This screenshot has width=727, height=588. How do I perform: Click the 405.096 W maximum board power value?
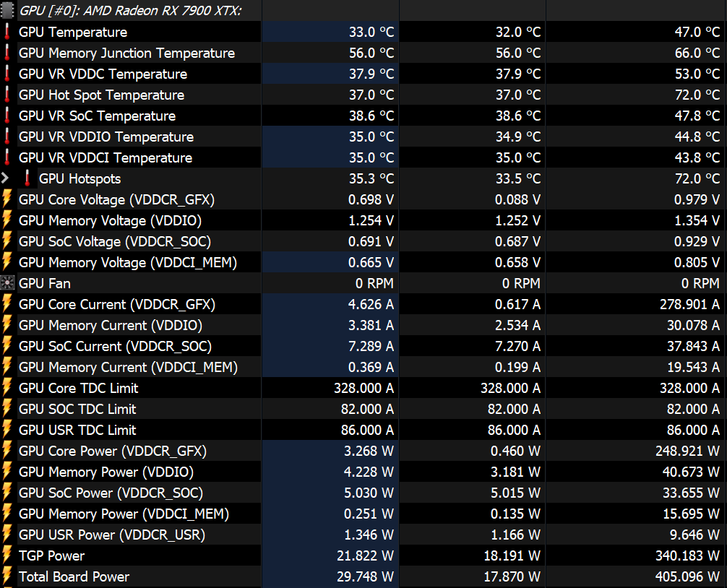click(x=687, y=576)
